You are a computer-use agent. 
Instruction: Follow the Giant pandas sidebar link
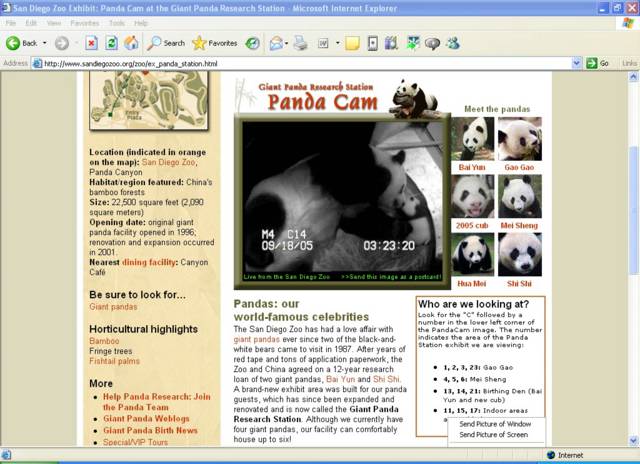(x=113, y=307)
